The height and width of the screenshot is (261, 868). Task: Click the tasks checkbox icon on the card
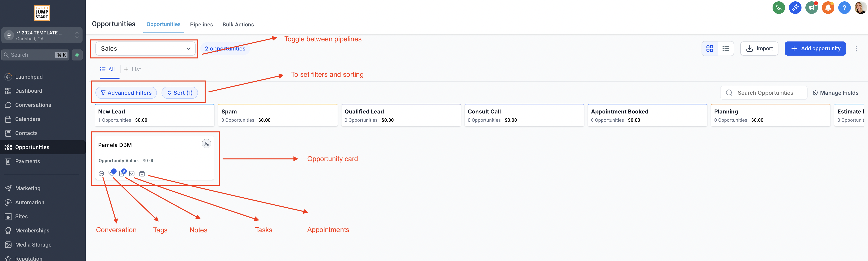(x=132, y=174)
